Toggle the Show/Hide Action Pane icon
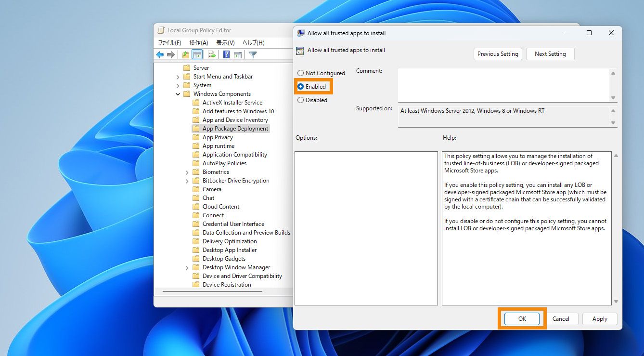Image resolution: width=644 pixels, height=356 pixels. [x=237, y=55]
